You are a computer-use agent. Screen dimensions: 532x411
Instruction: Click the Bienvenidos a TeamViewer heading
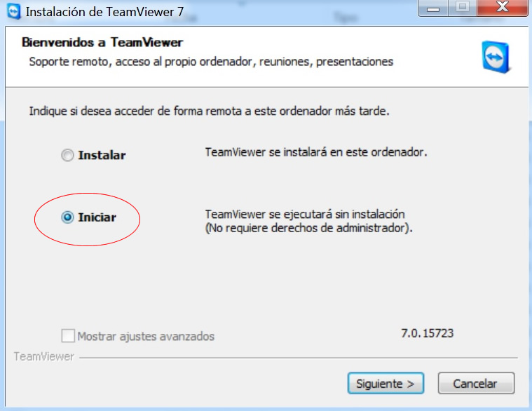[x=102, y=42]
